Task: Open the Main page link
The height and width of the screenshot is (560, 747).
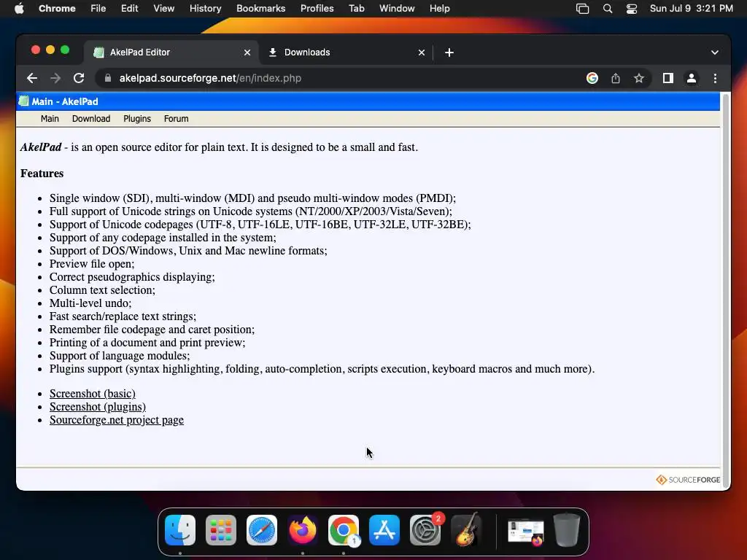Action: 50,119
